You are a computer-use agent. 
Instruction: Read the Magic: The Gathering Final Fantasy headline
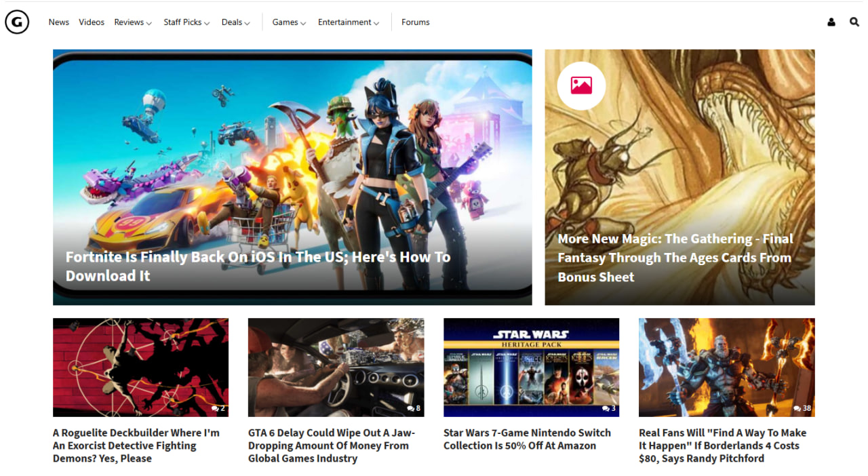click(675, 258)
